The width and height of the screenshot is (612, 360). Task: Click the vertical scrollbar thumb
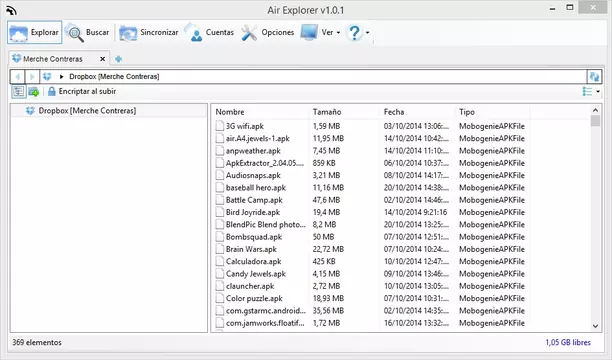click(x=595, y=121)
